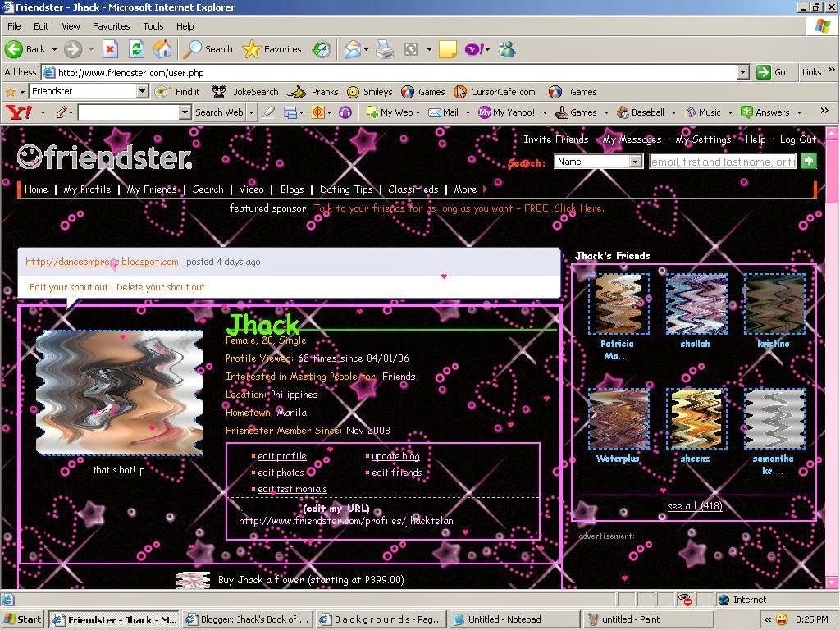Expand Yahoo toolbar overflow chevron
The height and width of the screenshot is (630, 840).
(x=824, y=111)
